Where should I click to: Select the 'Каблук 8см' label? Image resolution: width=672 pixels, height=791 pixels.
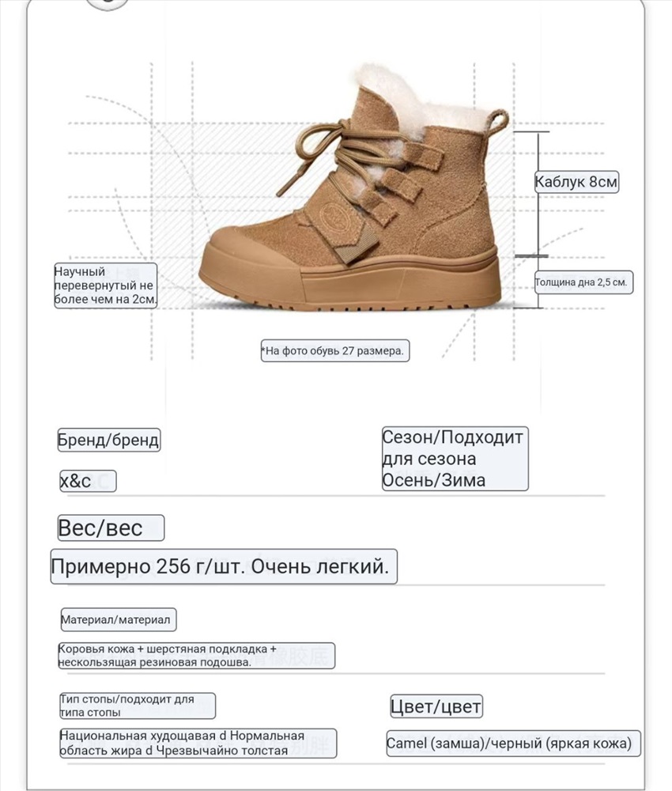(x=576, y=182)
